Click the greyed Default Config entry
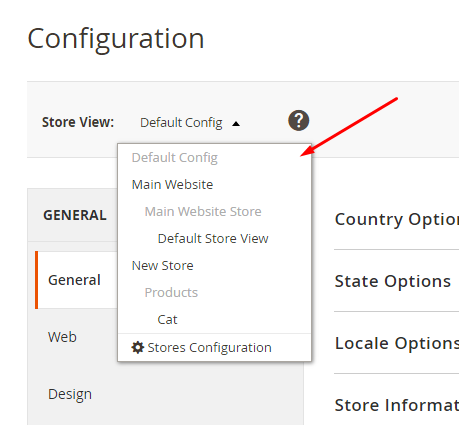The image size is (459, 425). point(175,157)
